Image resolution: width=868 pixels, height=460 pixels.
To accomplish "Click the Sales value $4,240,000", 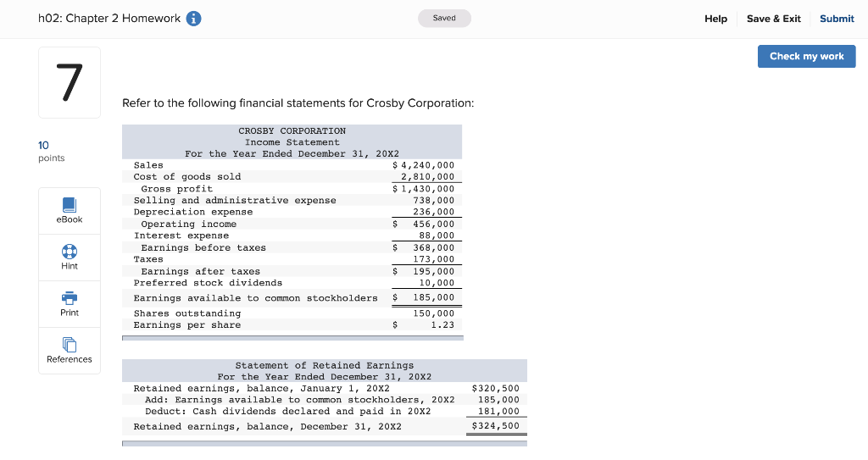I will (424, 165).
